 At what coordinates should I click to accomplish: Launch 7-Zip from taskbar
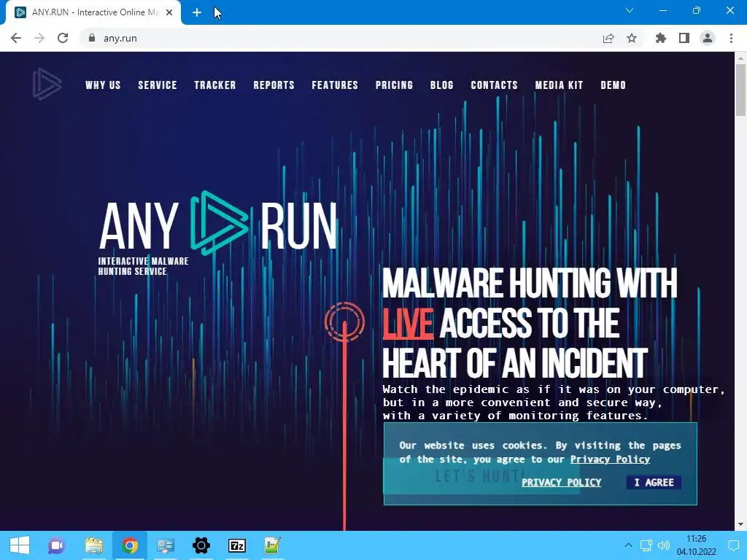(x=237, y=545)
